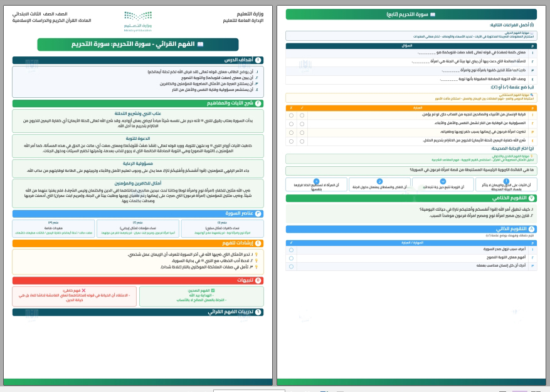Click heading الدعوة للتوبة
The image size is (550, 392).
click(138, 139)
